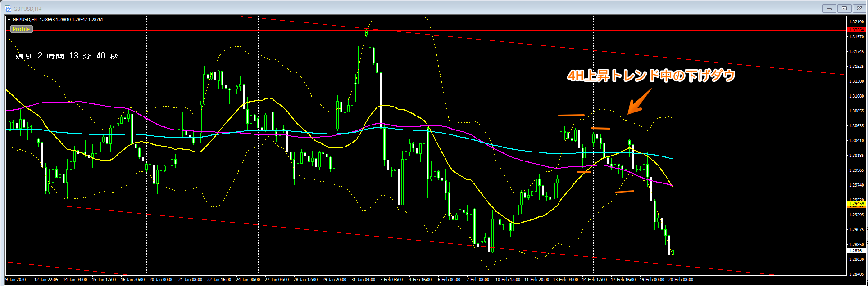Click the 20 Jan 00:00 time label

click(161, 280)
